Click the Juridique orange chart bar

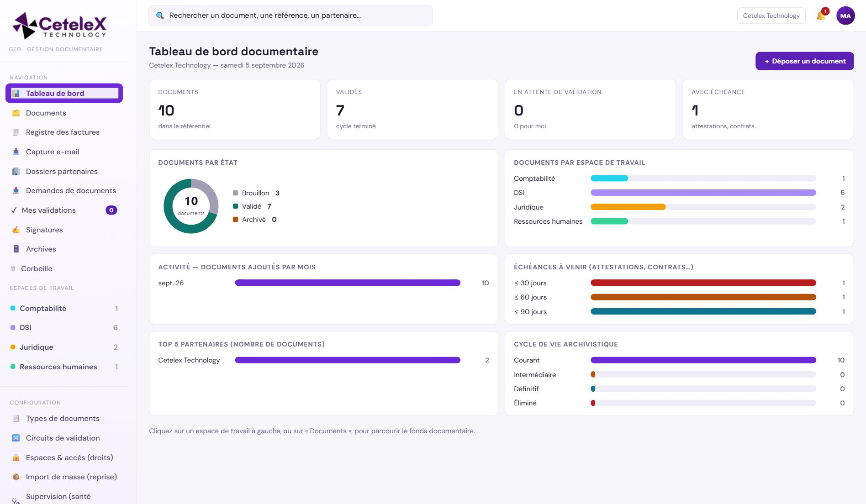pyautogui.click(x=628, y=207)
